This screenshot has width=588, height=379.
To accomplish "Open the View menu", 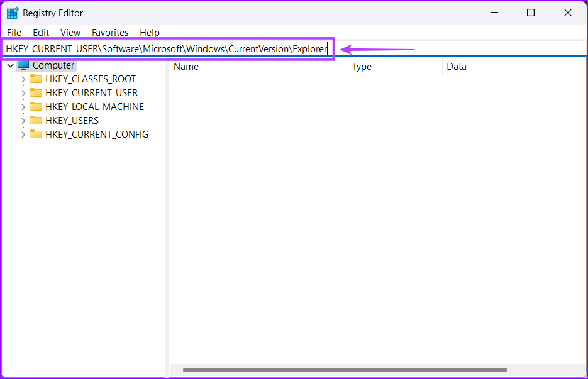I will 70,33.
